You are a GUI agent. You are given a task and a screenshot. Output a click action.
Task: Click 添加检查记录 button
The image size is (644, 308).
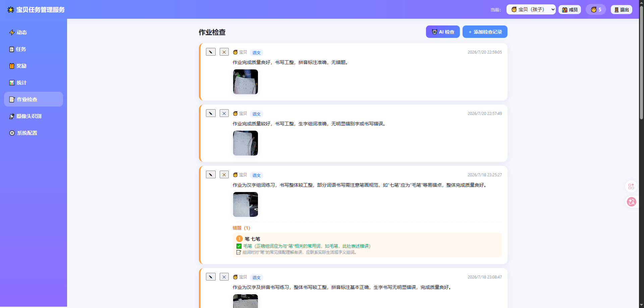click(x=485, y=32)
